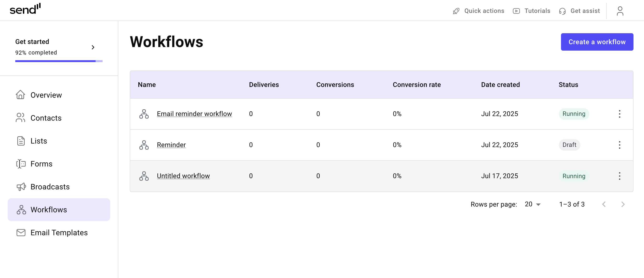Click Create a workflow button

597,42
